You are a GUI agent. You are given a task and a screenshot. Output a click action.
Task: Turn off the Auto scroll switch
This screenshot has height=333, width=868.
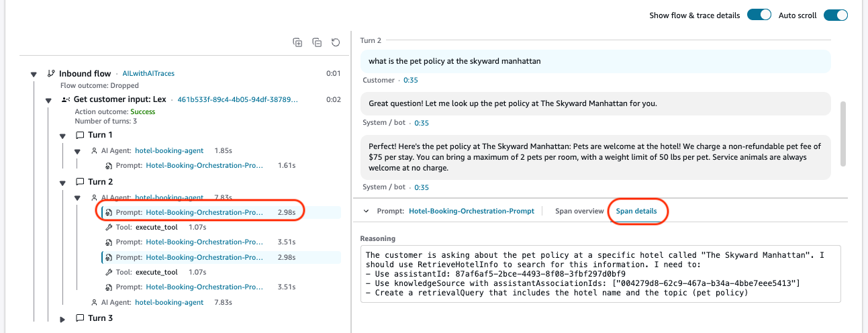[836, 15]
